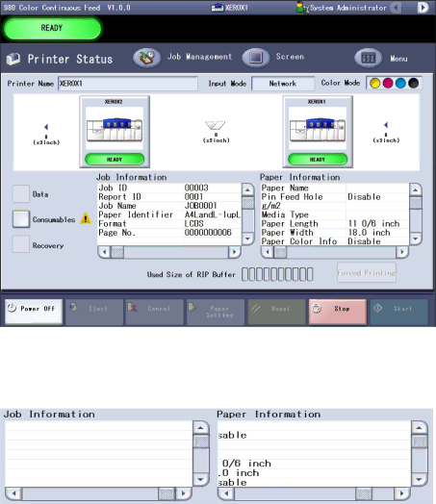Click the right arrow next to System Administrator

coord(423,7)
